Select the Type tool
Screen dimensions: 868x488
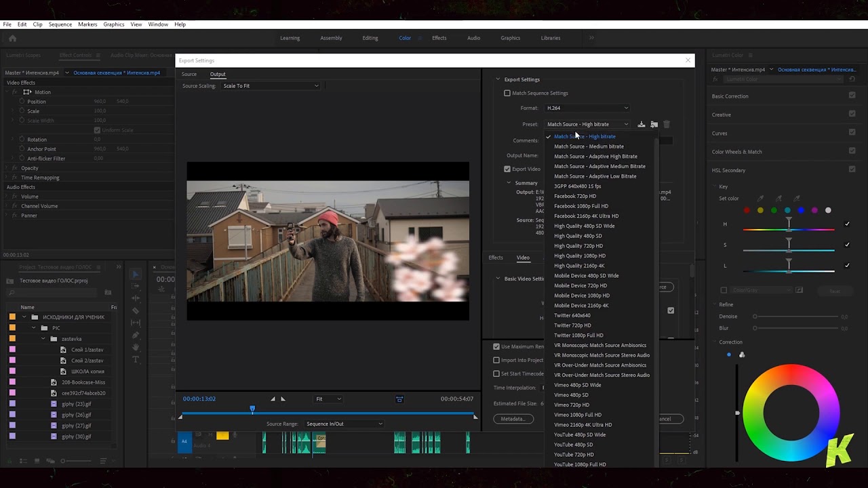136,359
